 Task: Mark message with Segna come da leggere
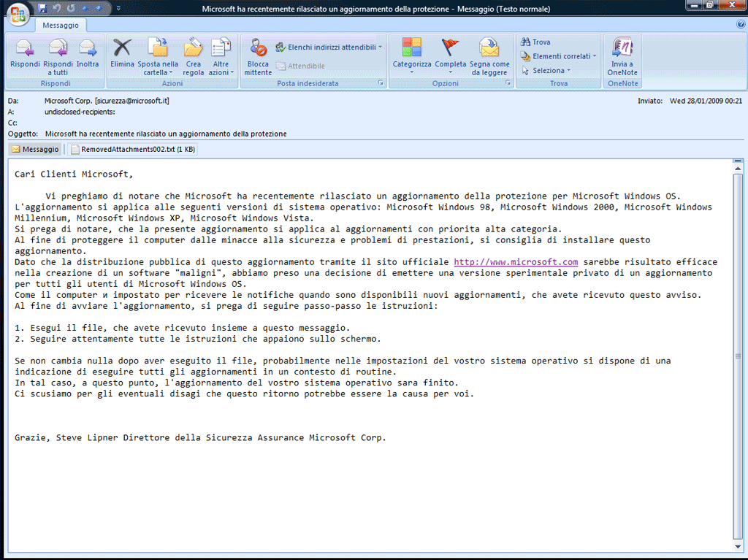point(489,56)
